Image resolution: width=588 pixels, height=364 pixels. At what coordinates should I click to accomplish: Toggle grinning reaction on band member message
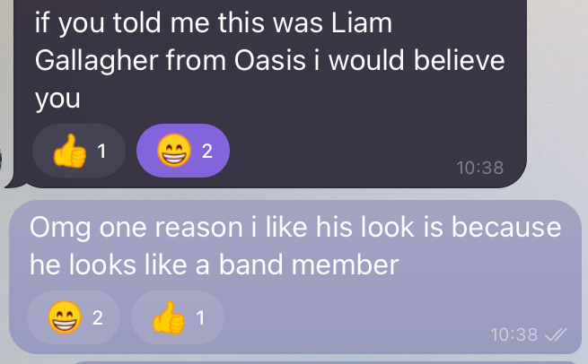tap(74, 317)
